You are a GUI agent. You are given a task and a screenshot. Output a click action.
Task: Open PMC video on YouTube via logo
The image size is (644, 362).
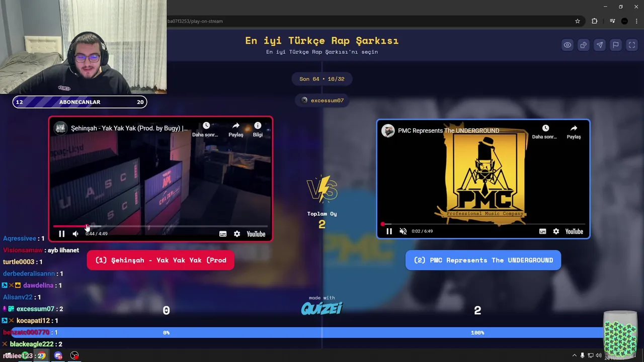tap(574, 231)
